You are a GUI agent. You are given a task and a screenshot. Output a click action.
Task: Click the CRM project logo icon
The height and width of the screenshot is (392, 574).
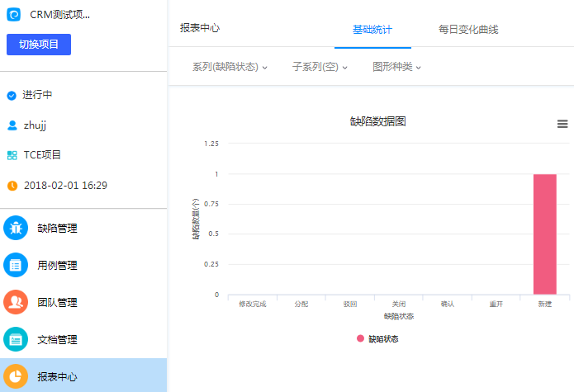tap(13, 14)
